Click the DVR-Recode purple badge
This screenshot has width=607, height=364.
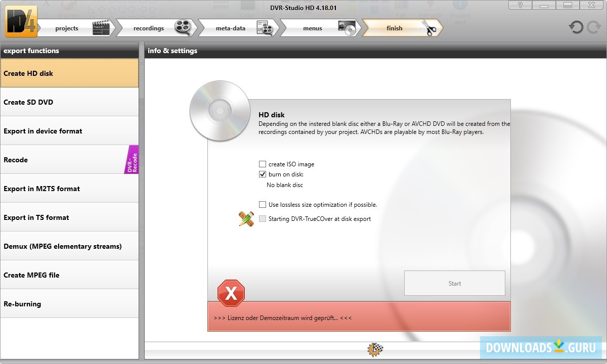click(x=132, y=159)
